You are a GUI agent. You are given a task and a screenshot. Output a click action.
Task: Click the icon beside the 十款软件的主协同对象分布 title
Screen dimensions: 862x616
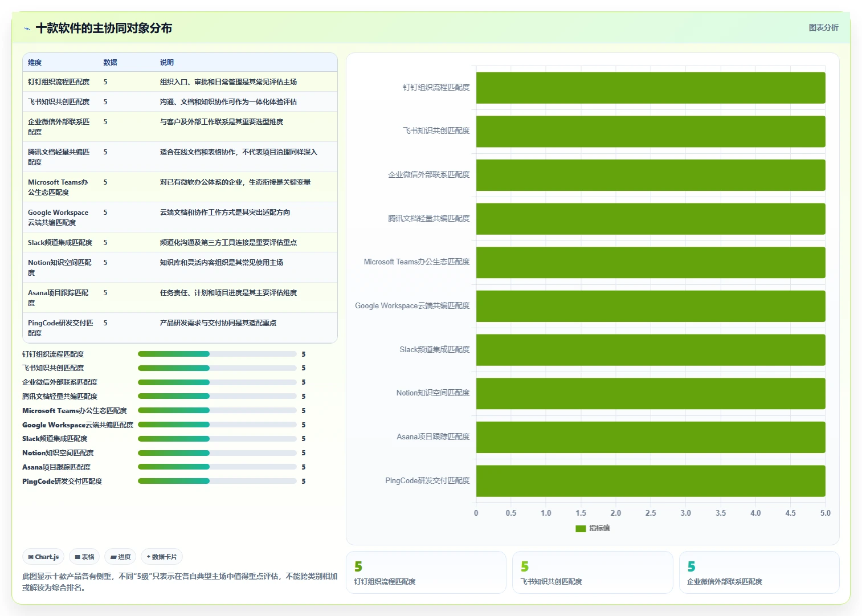pos(27,28)
